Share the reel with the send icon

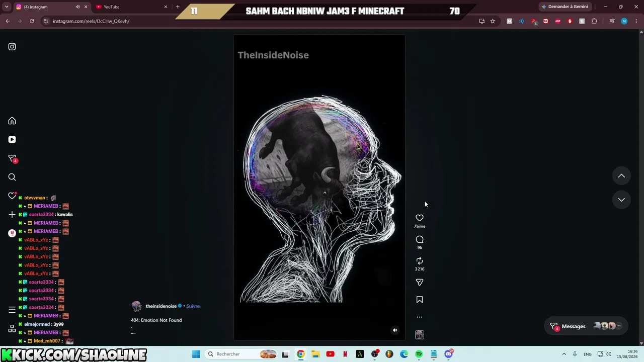(x=420, y=283)
